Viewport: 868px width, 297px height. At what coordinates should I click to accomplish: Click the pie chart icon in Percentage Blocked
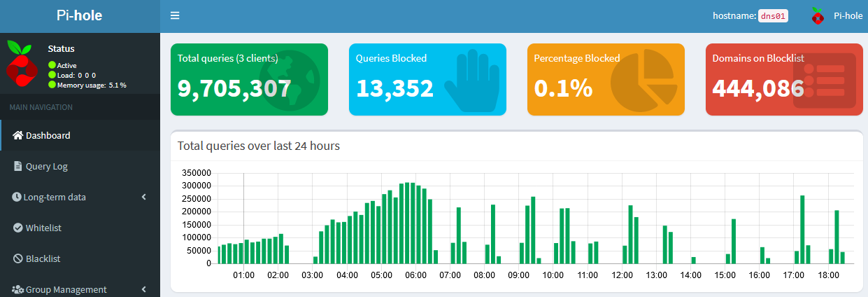coord(643,81)
